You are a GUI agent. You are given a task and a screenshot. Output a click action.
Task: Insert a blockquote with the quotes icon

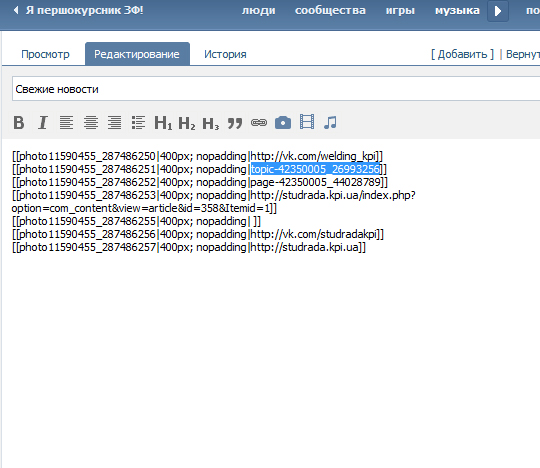(235, 123)
